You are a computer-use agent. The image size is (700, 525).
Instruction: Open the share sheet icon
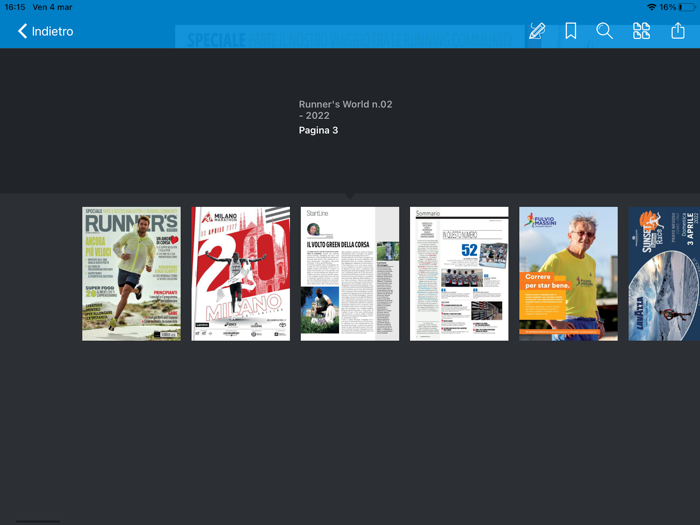coord(678,31)
